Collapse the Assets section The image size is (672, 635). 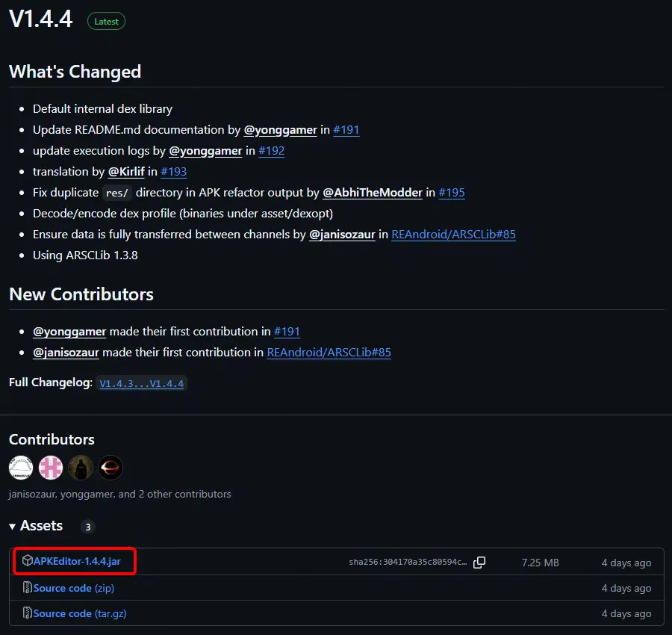point(12,526)
